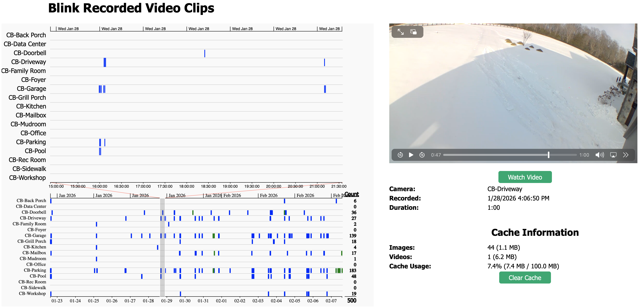The image size is (644, 307).
Task: Select the CB-Driveway clip marker near 16:00
Action: [x=105, y=62]
